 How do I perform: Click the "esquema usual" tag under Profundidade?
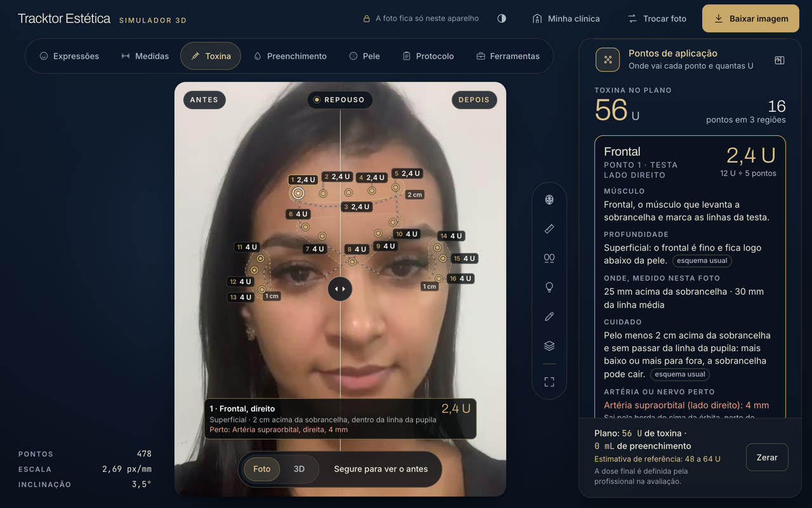(x=702, y=261)
